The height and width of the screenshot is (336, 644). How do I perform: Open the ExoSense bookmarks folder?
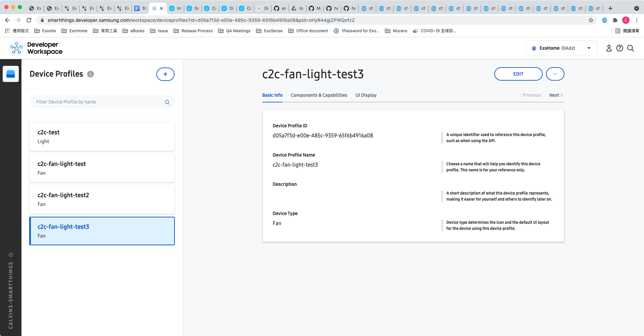[269, 31]
